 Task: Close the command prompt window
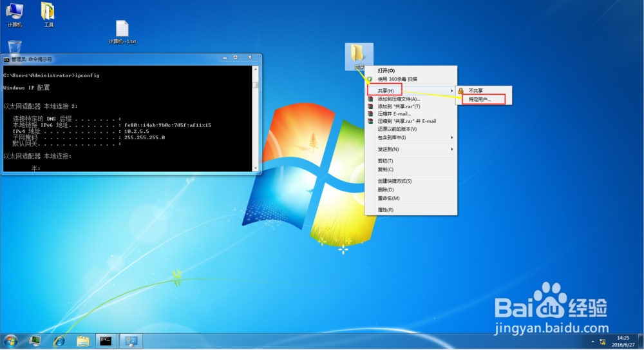[250, 57]
